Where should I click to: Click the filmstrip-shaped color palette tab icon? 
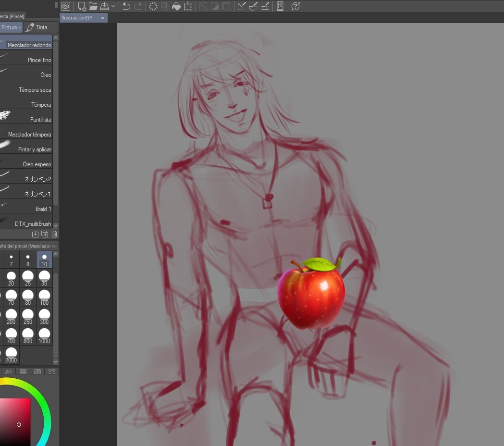pyautogui.click(x=23, y=372)
